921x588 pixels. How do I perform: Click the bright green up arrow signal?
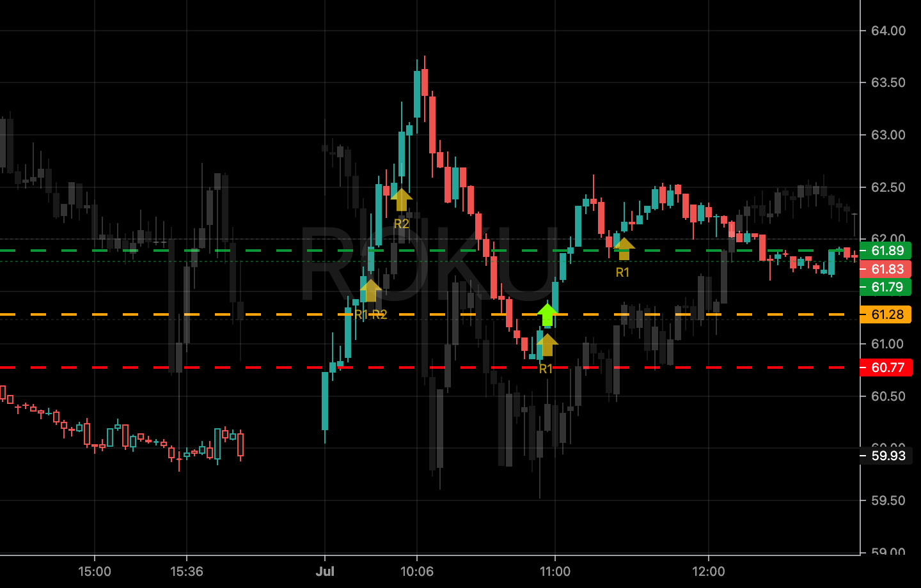pyautogui.click(x=547, y=314)
